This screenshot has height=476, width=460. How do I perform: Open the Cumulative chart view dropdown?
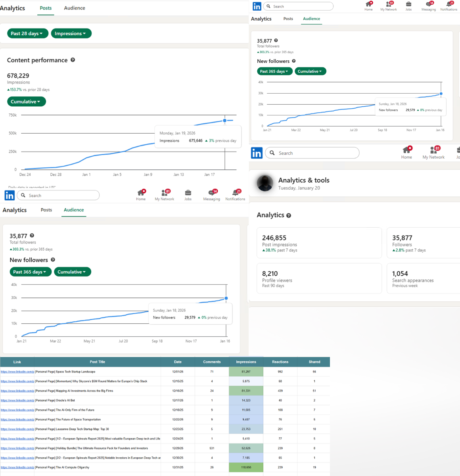tap(26, 102)
